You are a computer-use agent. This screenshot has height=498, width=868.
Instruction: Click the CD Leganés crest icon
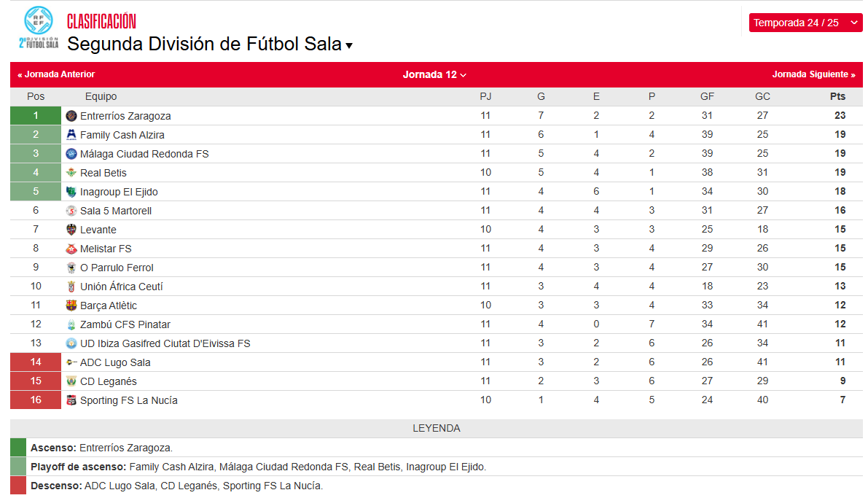[71, 381]
